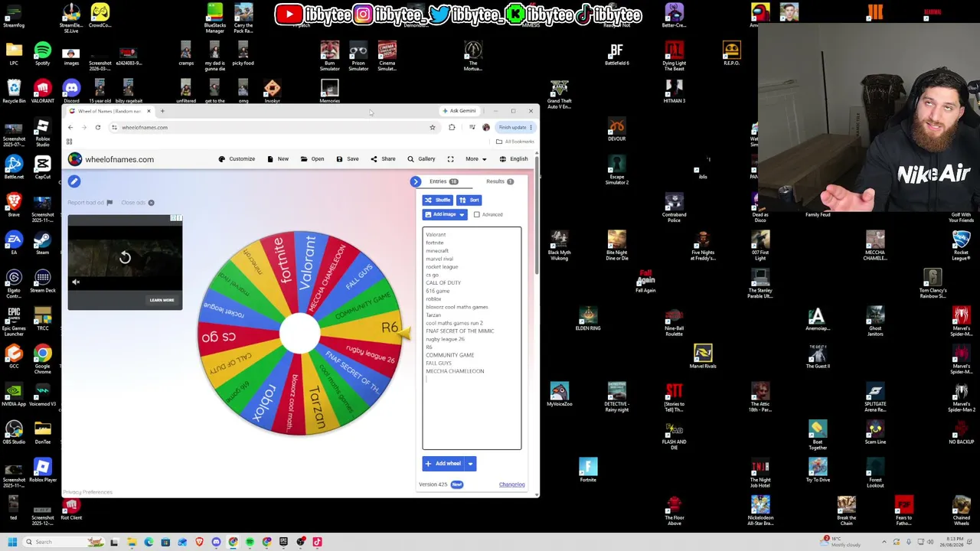980x551 pixels.
Task: Enter fullscreen mode in Wheel of Names
Action: pos(450,159)
